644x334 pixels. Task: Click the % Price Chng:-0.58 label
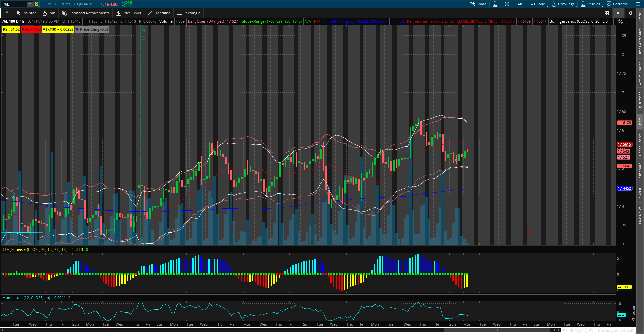[92, 29]
